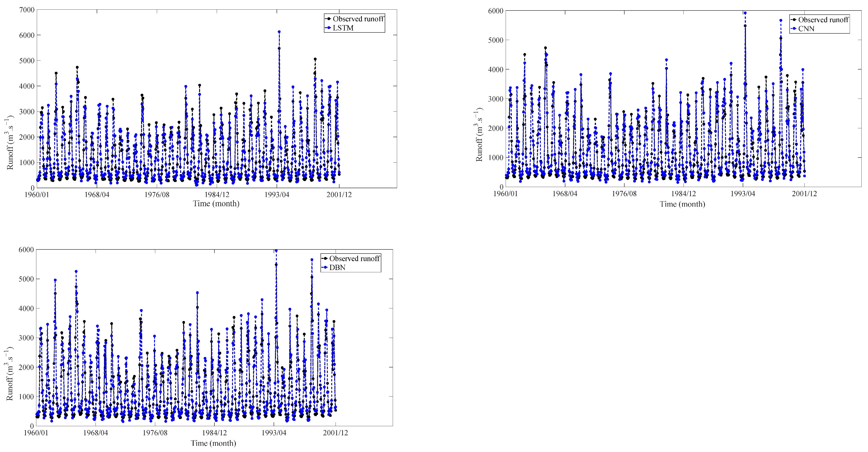Viewport: 868px width, 452px height.
Task: Click the Time (month) label under LSTM plot
Action: 216,204
